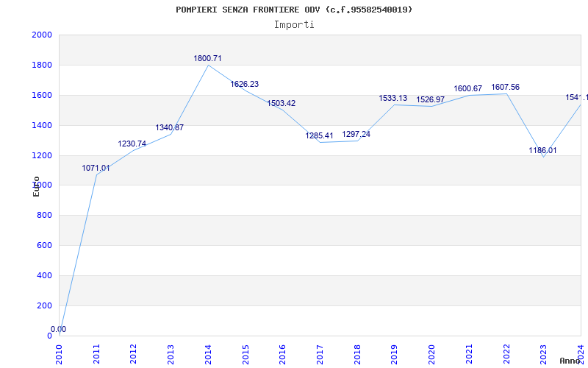
Task: Click the 1200 y-axis label
Action: click(x=42, y=155)
